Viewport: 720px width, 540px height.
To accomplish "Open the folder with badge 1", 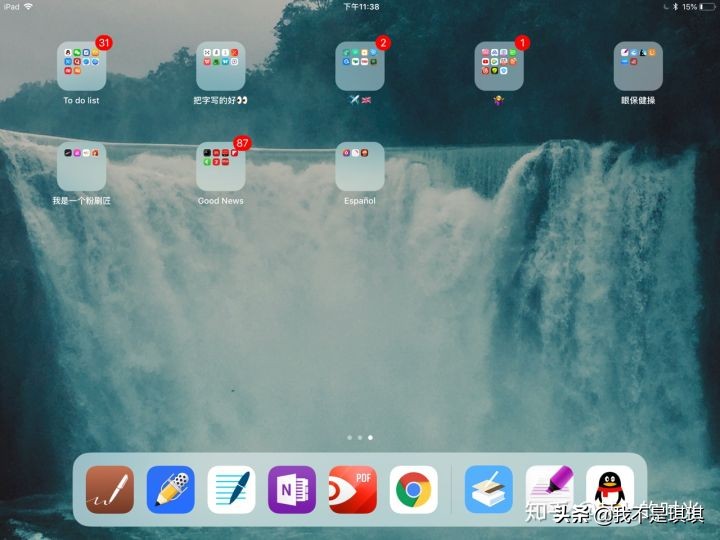I will (x=499, y=66).
